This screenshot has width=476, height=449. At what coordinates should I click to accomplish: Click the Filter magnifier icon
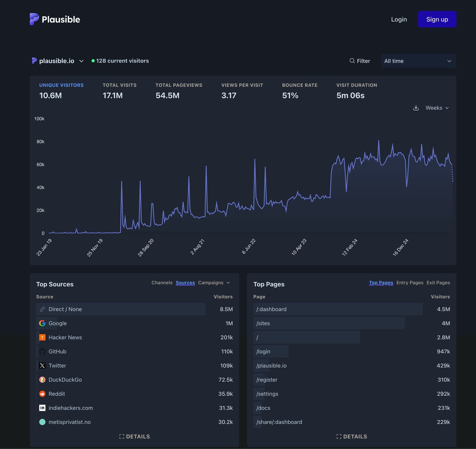click(x=352, y=61)
